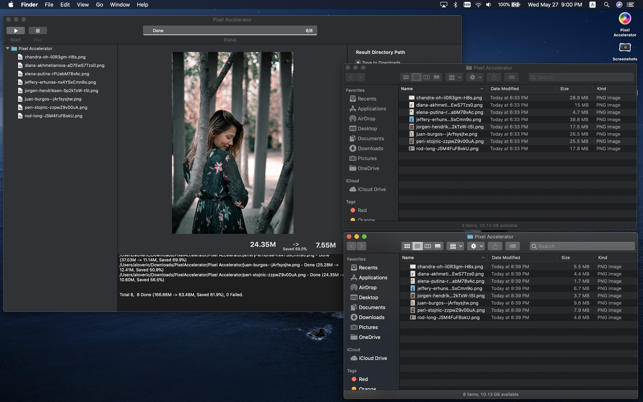Click the Siri icon in menu bar

pyautogui.click(x=619, y=5)
